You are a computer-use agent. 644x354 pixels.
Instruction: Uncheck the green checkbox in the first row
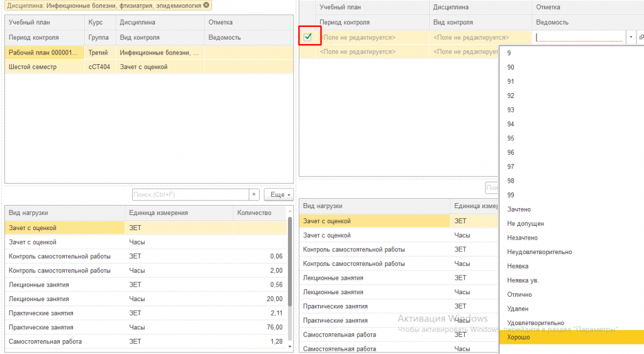[308, 37]
